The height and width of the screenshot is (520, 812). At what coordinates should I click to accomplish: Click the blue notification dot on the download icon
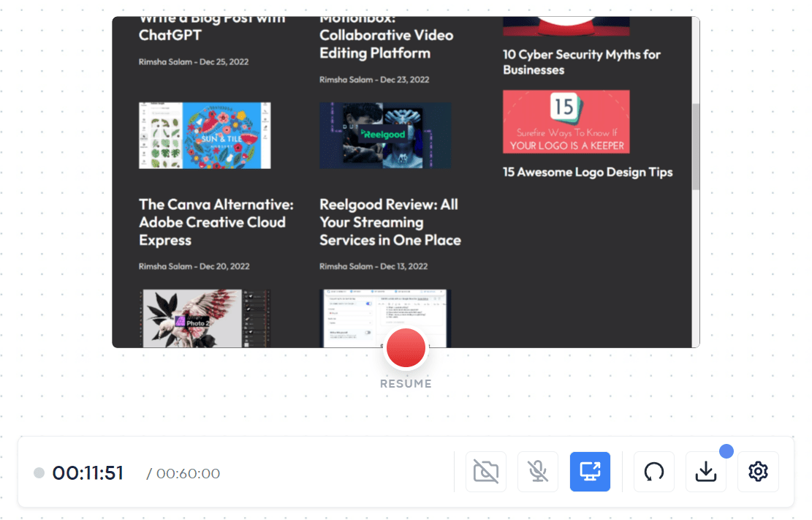coord(726,452)
